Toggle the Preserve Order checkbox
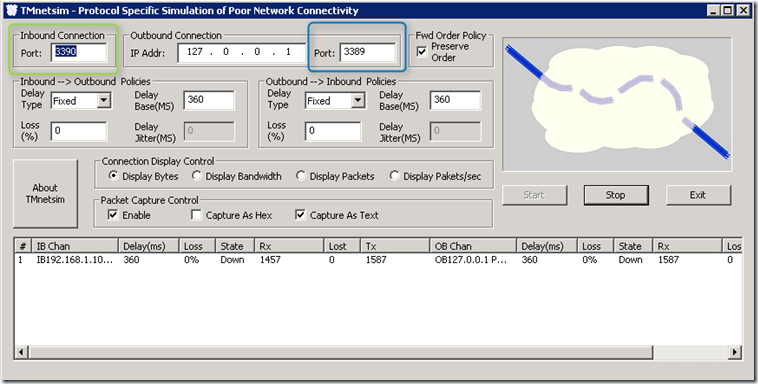Image resolution: width=758 pixels, height=384 pixels. 422,52
